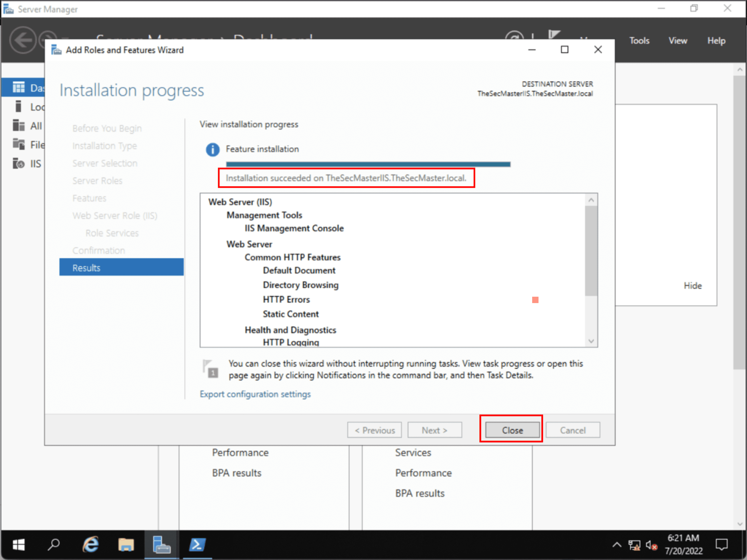Select the Results step in wizard sidebar
Screen dimensions: 747x560
tap(122, 268)
